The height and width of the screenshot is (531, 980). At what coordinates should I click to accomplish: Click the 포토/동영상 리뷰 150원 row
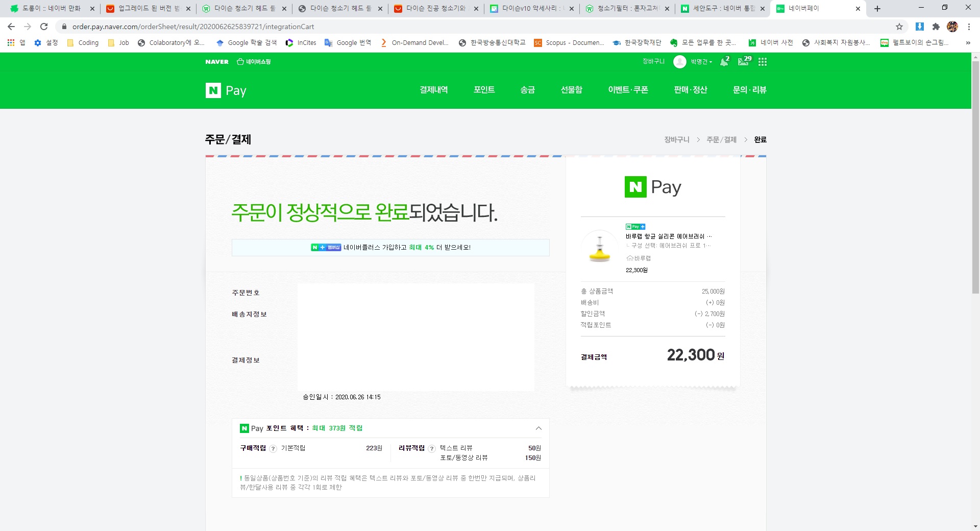pyautogui.click(x=490, y=458)
